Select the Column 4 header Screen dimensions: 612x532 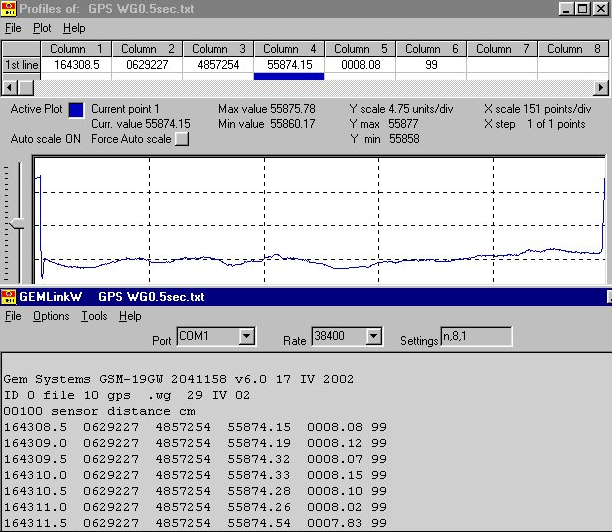(x=289, y=48)
